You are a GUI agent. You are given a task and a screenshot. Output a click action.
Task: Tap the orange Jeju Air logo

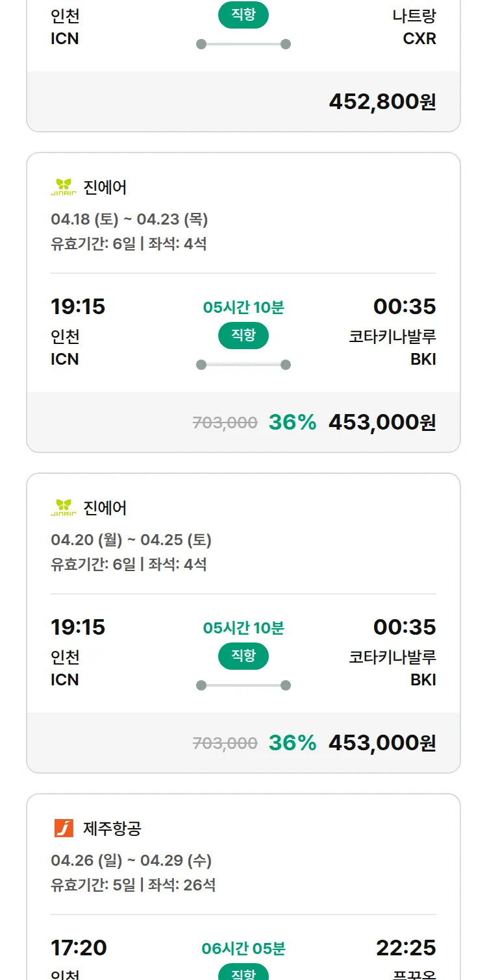(x=64, y=828)
